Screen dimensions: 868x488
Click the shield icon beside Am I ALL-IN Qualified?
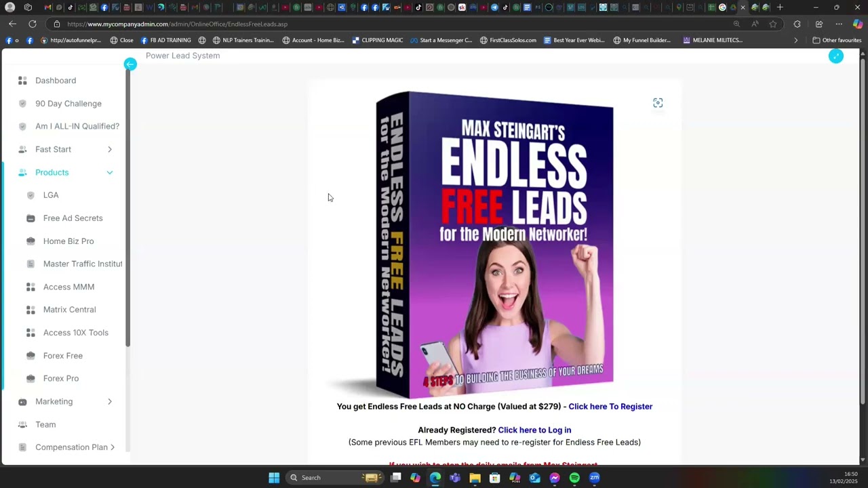[x=22, y=127]
